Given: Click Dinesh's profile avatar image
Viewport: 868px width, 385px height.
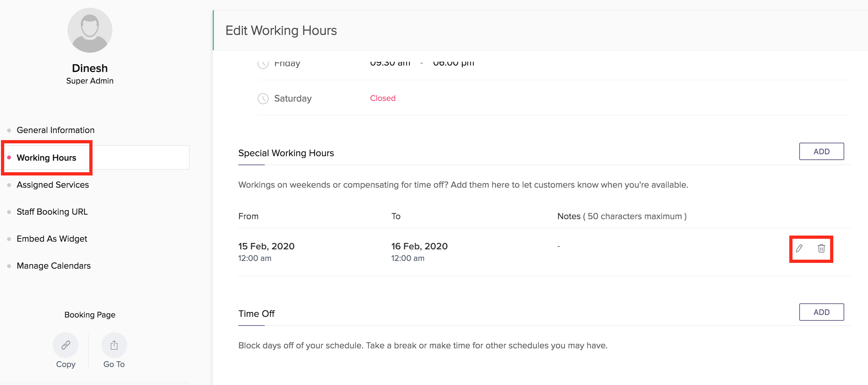Looking at the screenshot, I should 90,30.
